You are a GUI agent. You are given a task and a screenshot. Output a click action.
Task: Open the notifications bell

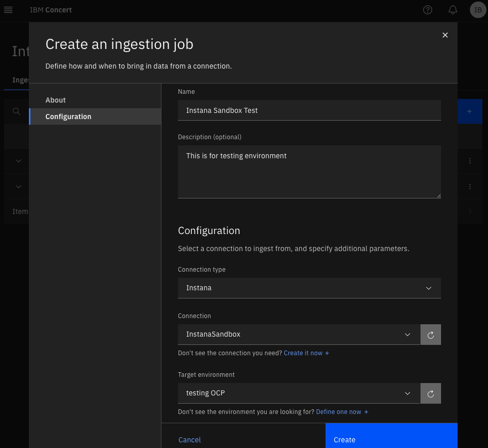(x=453, y=10)
